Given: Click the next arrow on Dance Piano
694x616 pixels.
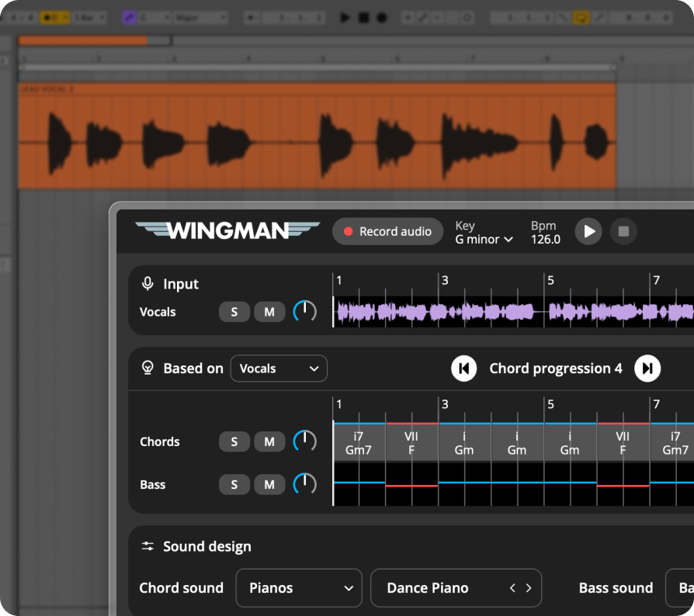Looking at the screenshot, I should pyautogui.click(x=529, y=588).
